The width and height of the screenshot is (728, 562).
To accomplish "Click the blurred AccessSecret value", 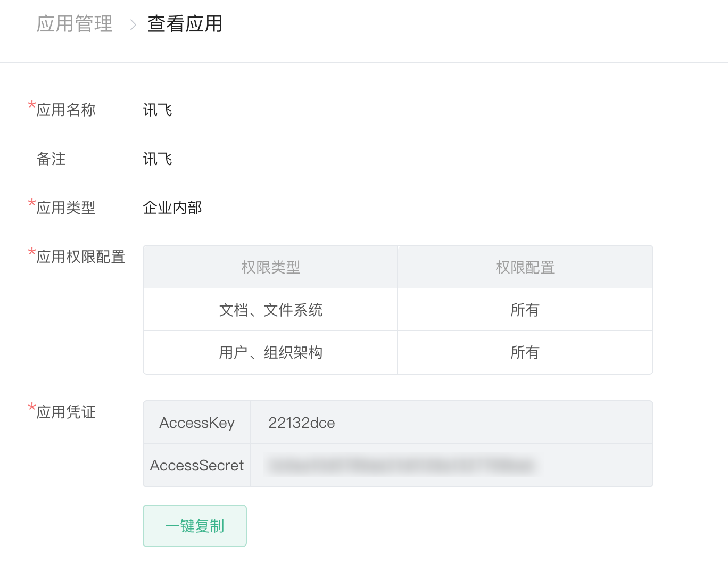I will (401, 466).
